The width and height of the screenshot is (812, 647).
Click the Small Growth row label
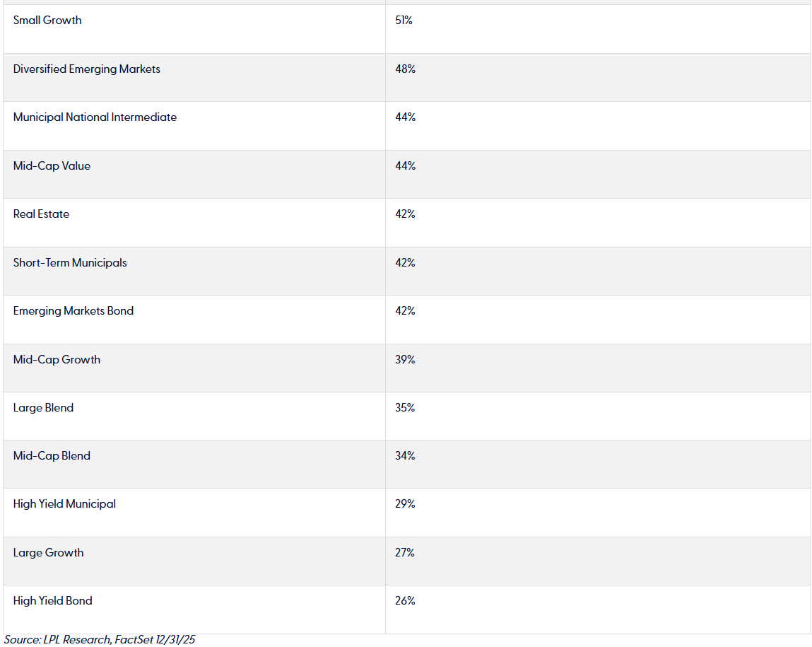coord(47,21)
